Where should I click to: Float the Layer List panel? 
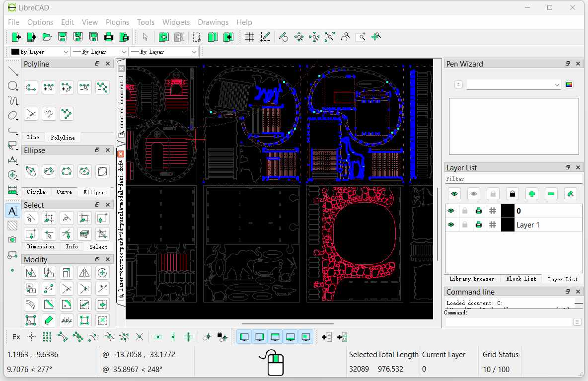pos(567,167)
